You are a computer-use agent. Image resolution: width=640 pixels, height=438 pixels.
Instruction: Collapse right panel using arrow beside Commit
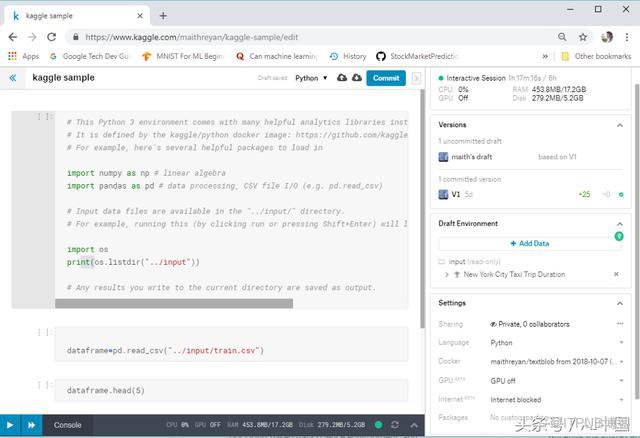pos(416,78)
